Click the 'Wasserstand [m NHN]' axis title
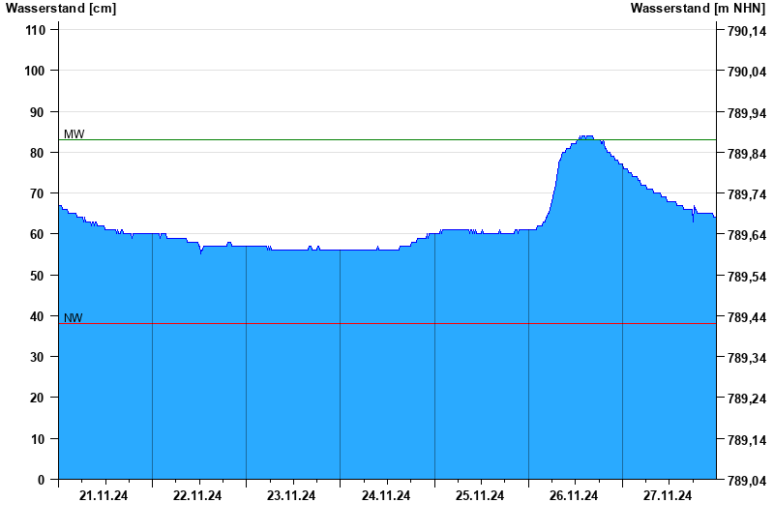The width and height of the screenshot is (774, 532). click(x=698, y=9)
